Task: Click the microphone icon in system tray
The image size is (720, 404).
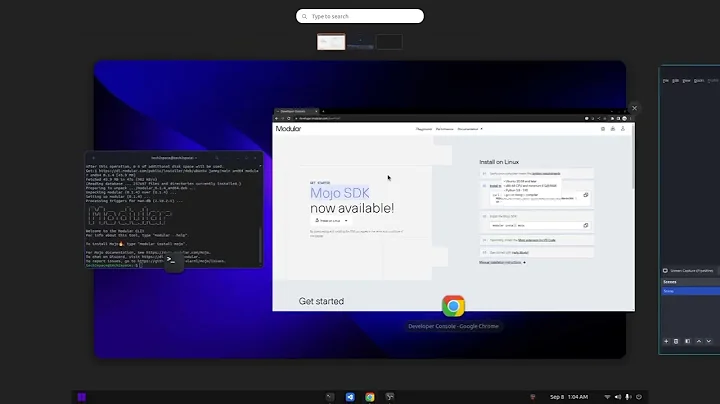Action: 628,397
